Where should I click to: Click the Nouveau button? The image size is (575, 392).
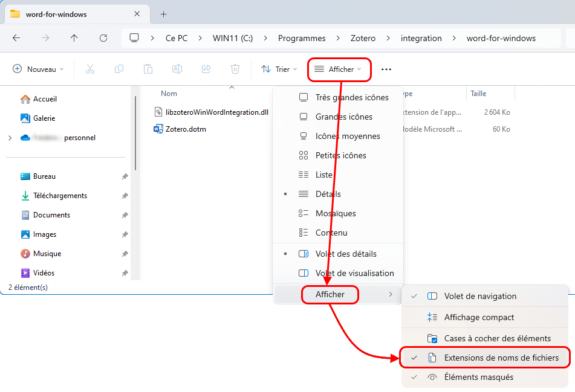38,69
